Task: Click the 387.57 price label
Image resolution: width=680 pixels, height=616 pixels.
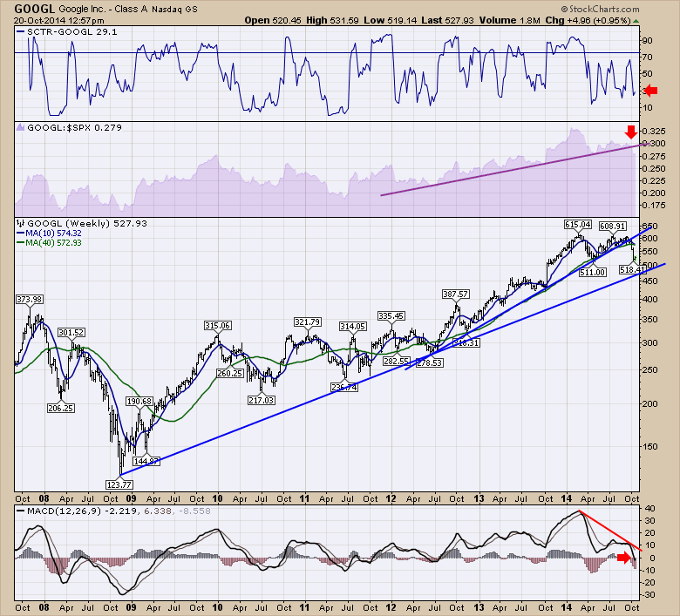Action: pyautogui.click(x=455, y=294)
